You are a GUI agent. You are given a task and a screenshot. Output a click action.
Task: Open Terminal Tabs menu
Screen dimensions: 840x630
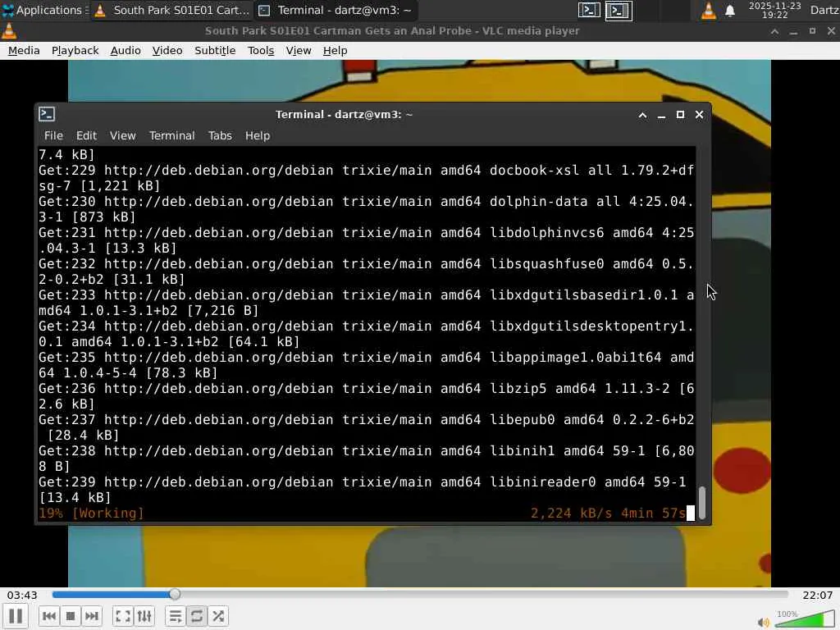(x=220, y=135)
